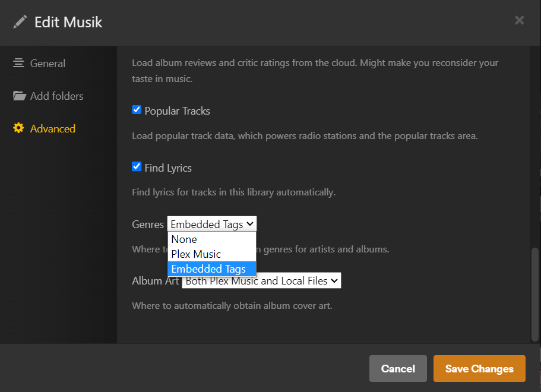Choose None from the Genres list
The width and height of the screenshot is (541, 392).
click(184, 239)
